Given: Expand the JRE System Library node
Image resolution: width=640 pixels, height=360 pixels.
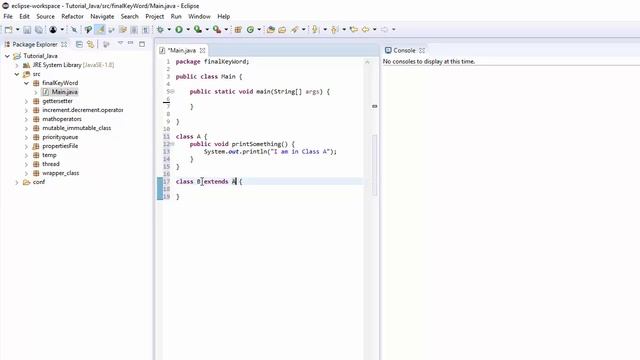Looking at the screenshot, I should pyautogui.click(x=17, y=65).
